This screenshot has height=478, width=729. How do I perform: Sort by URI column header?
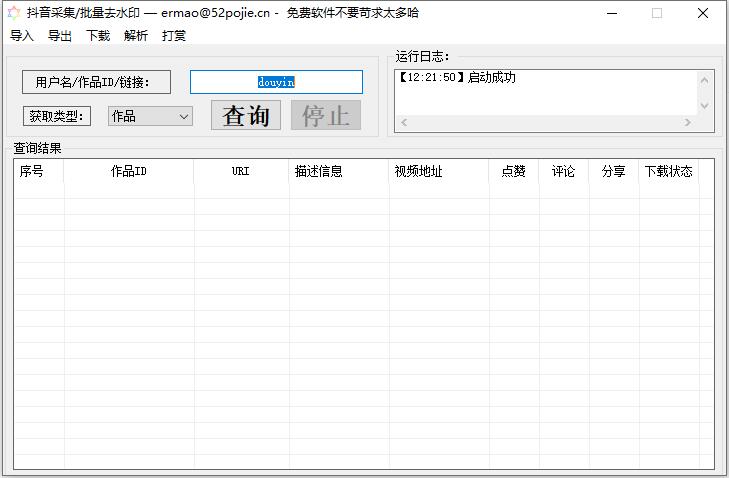[x=241, y=172]
